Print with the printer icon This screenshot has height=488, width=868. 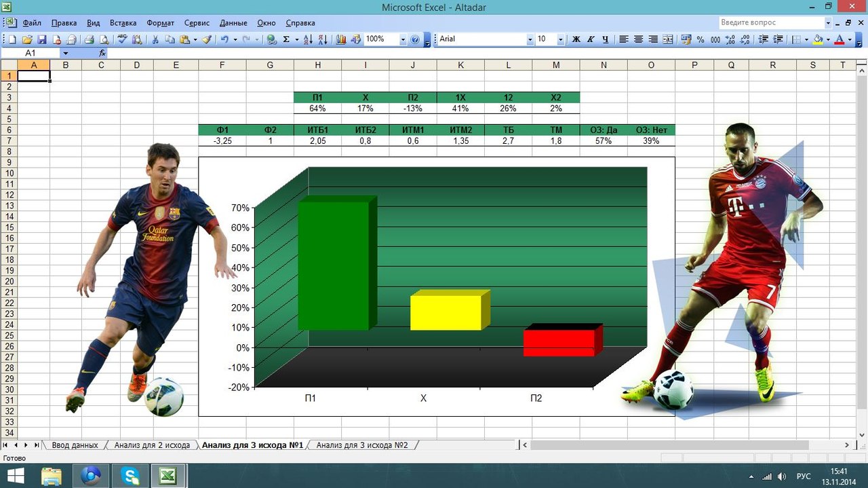(89, 39)
